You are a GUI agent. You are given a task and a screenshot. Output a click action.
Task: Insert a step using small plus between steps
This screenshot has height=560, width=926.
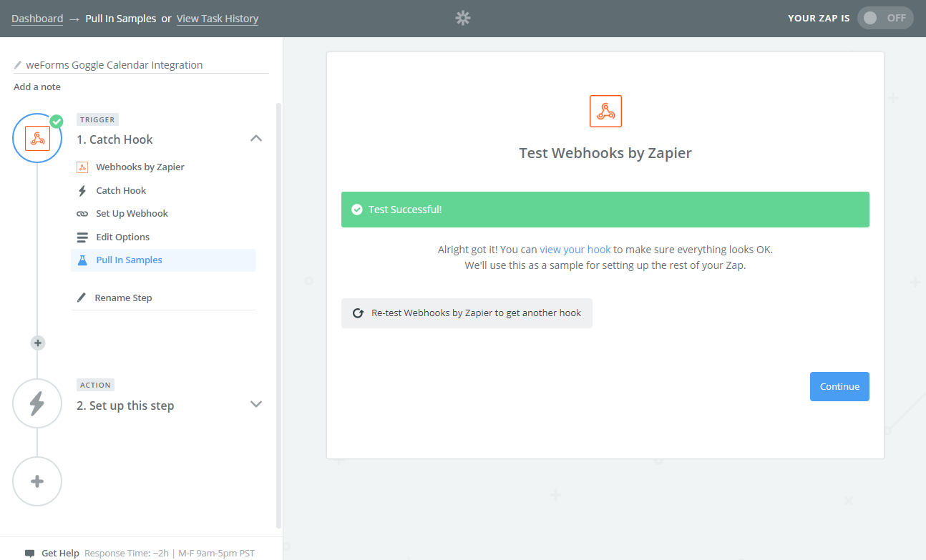[38, 343]
